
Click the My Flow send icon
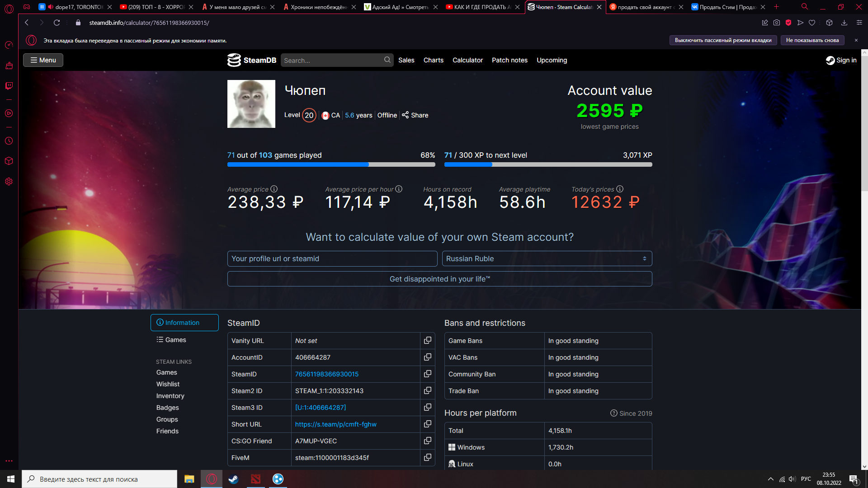(x=800, y=23)
